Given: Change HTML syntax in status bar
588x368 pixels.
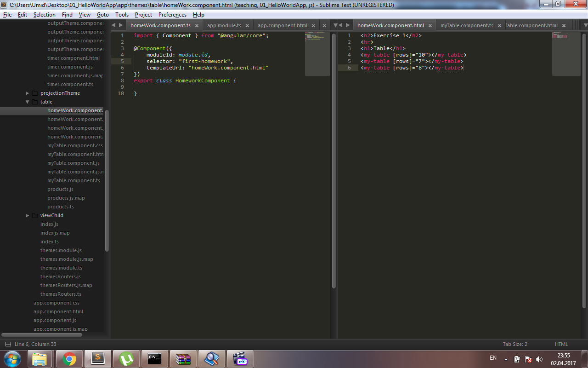Looking at the screenshot, I should (x=561, y=344).
